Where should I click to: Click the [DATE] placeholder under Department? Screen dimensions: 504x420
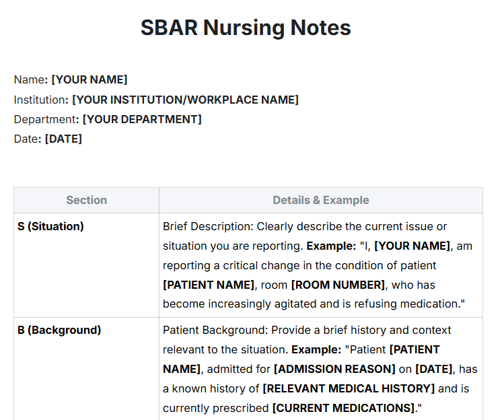64,139
